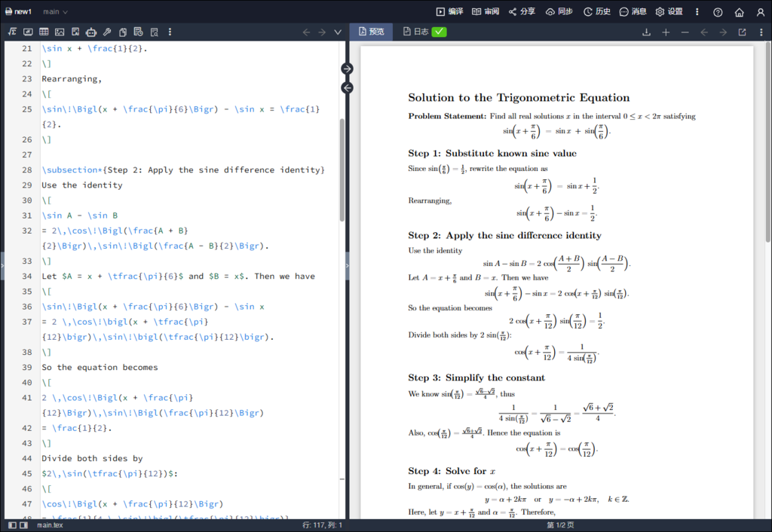
Task: Click the copy documents icon in editor toolbar
Action: coord(123,32)
